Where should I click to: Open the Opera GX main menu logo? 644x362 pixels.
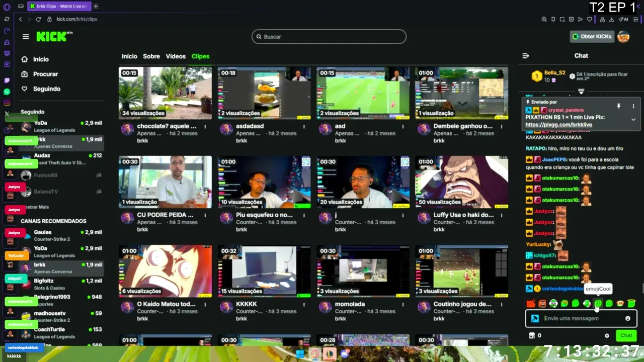tap(7, 7)
